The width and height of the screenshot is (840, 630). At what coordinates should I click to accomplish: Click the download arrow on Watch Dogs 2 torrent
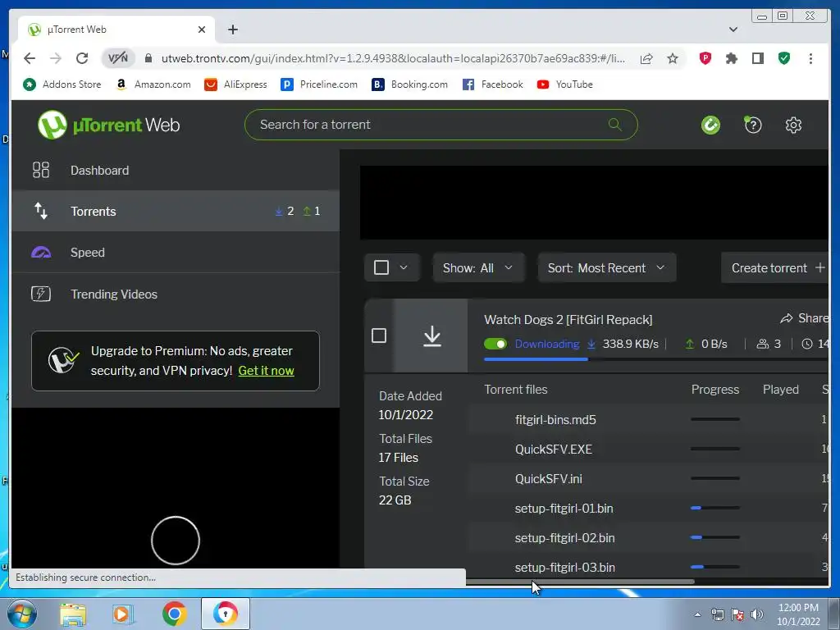pos(431,336)
